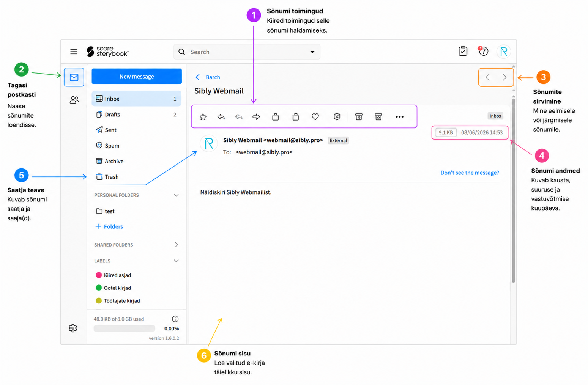Click the 9.1 KB size badge
Screen dimensions: 588x385
[446, 132]
